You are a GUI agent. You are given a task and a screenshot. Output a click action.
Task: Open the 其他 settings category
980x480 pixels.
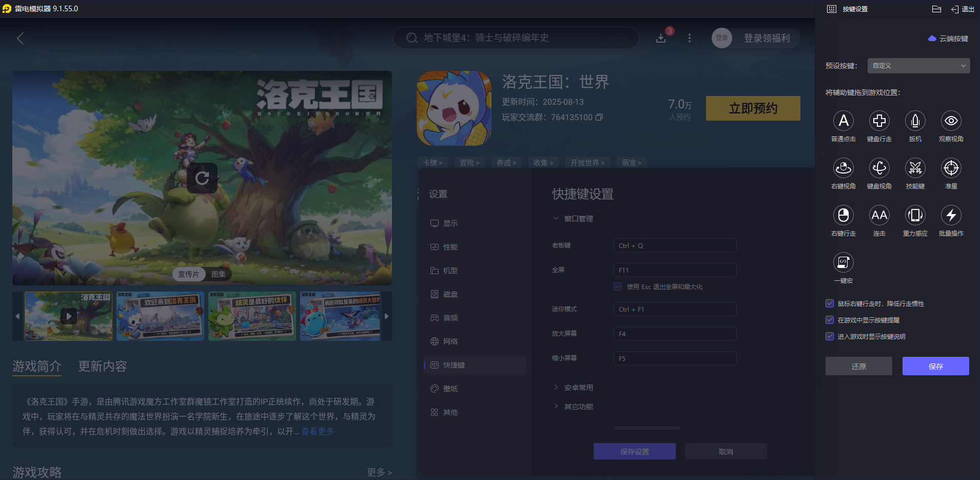(x=475, y=412)
